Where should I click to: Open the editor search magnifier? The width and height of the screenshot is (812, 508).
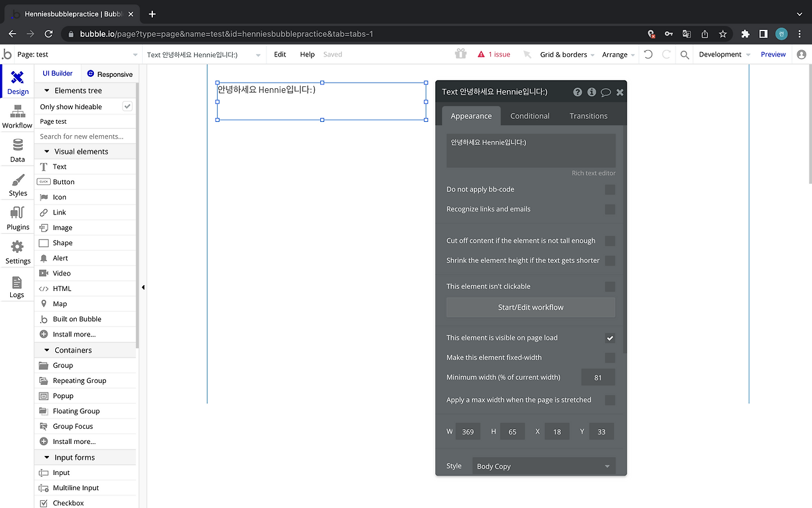tap(684, 55)
